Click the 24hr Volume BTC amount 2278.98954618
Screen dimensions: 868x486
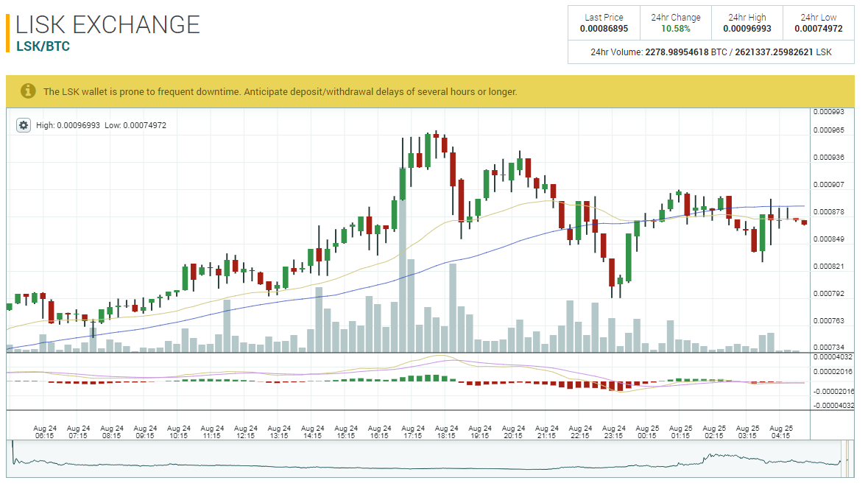click(677, 52)
